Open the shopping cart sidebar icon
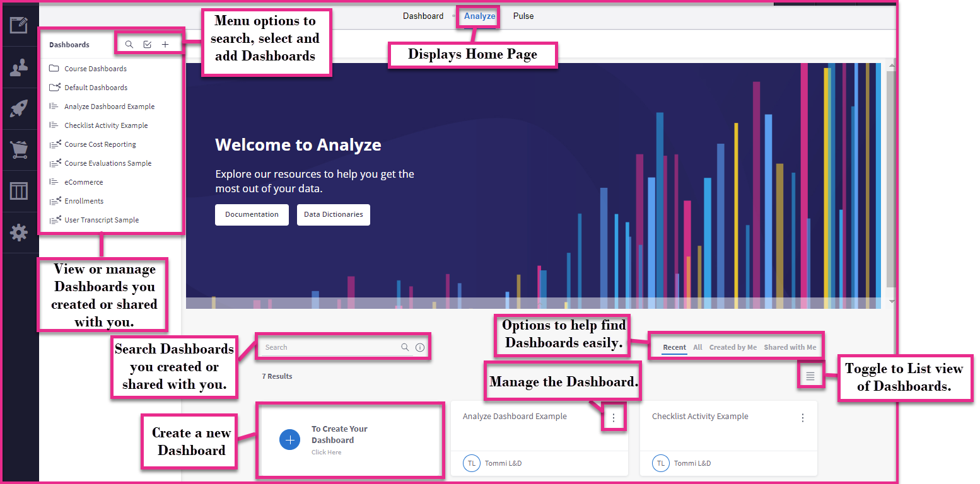Viewport: 980px width, 484px height. coord(19,149)
